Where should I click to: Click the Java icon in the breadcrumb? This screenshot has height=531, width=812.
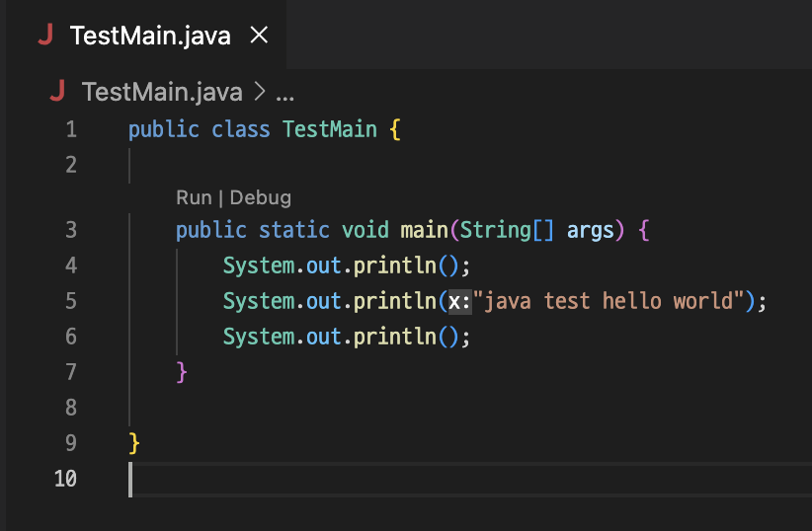point(57,91)
